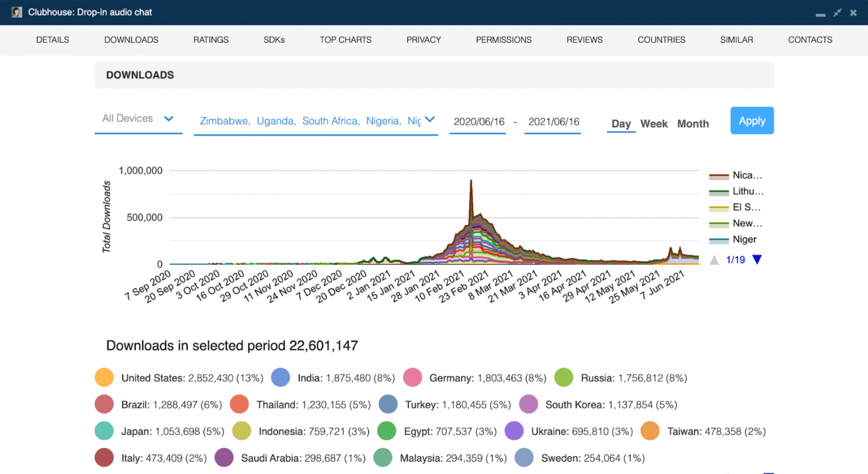Click the Indonesia color dot
This screenshot has height=474, width=868.
242,431
